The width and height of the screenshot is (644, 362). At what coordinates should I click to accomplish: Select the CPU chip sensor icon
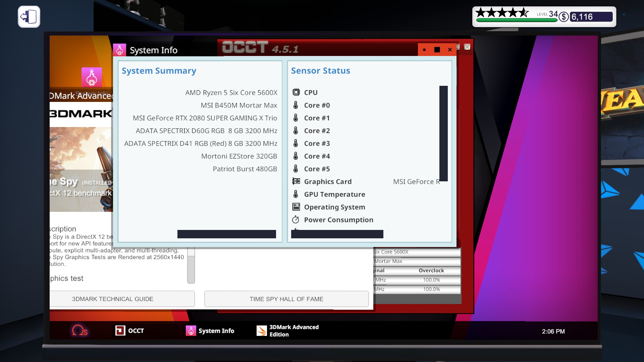pyautogui.click(x=296, y=92)
